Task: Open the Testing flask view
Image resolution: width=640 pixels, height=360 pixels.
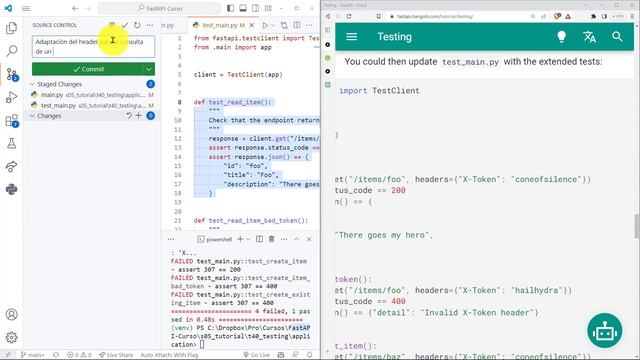Action: tap(11, 143)
